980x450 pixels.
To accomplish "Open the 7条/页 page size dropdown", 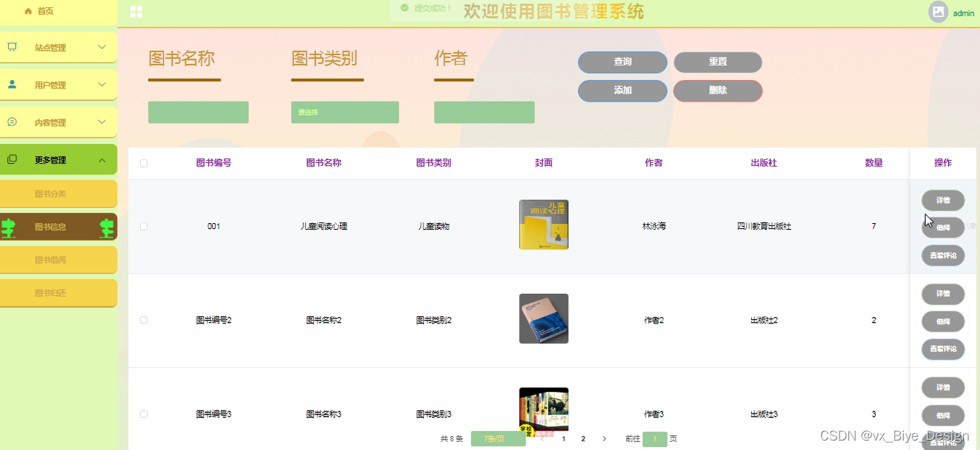I will [498, 439].
